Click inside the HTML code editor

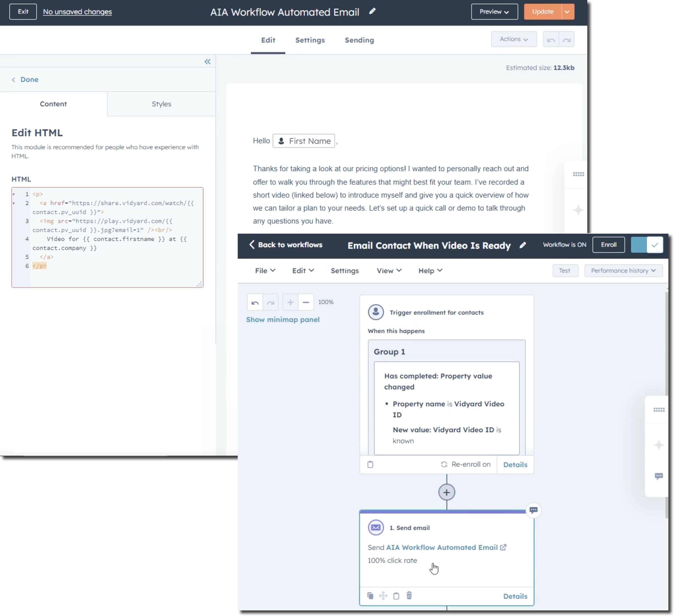point(107,237)
